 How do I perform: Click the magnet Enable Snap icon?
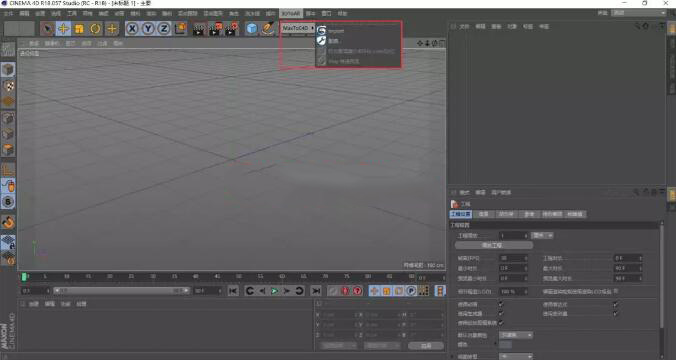click(8, 222)
